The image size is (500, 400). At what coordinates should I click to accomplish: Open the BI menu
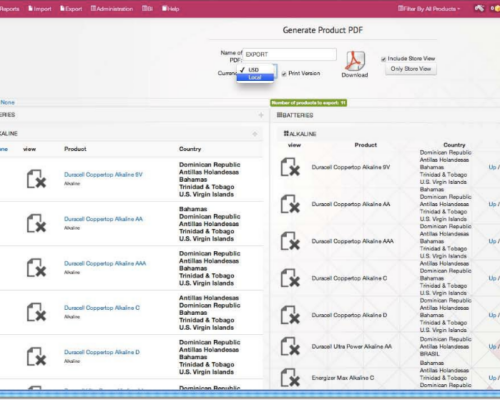point(147,9)
